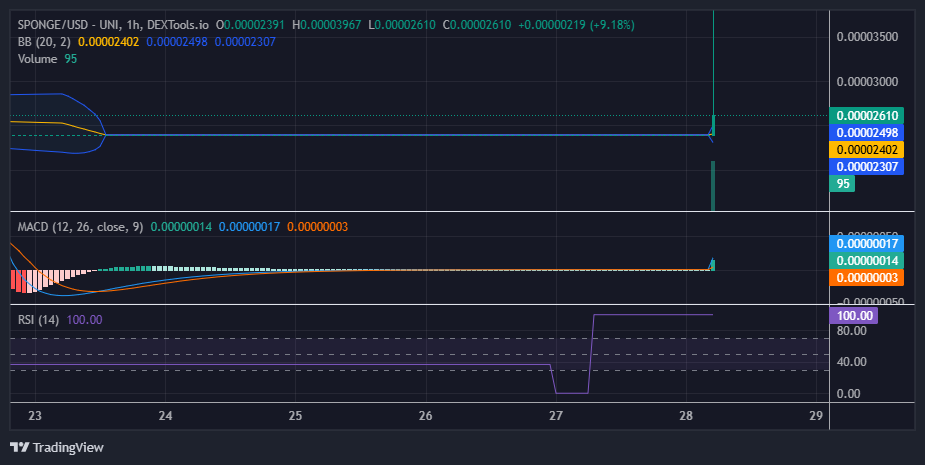Select the RSI (14) indicator label
925x465 pixels.
click(38, 320)
